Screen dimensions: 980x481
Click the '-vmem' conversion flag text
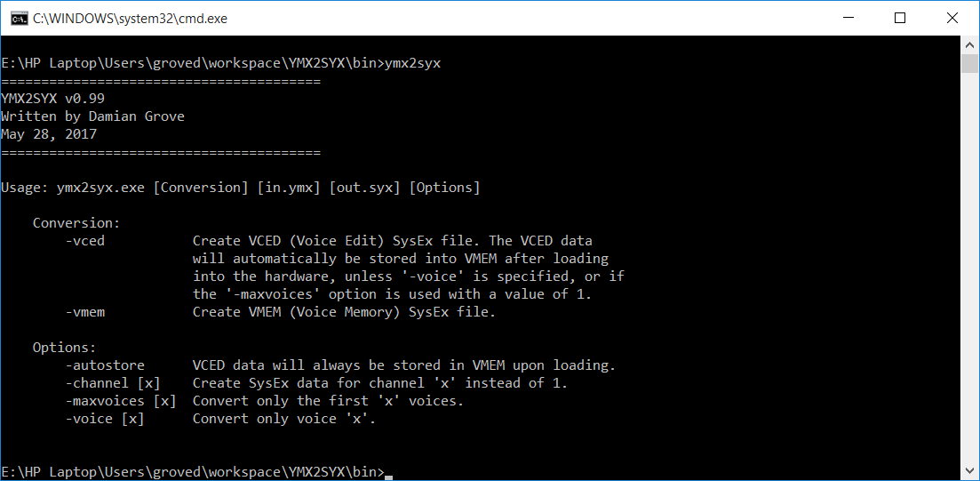(x=85, y=312)
